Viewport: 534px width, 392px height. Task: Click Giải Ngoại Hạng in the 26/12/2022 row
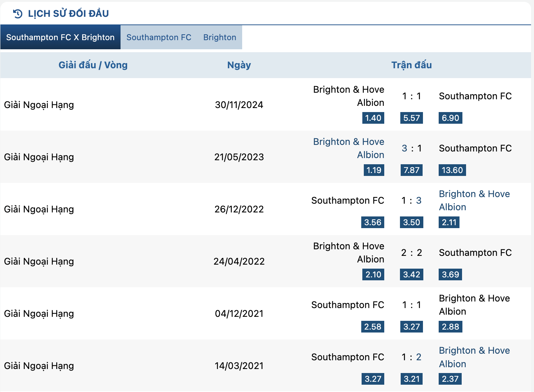coord(39,210)
